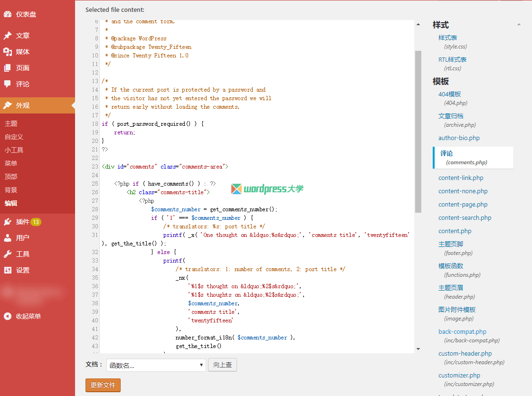
Task: Open the content-link.php file
Action: pos(461,178)
